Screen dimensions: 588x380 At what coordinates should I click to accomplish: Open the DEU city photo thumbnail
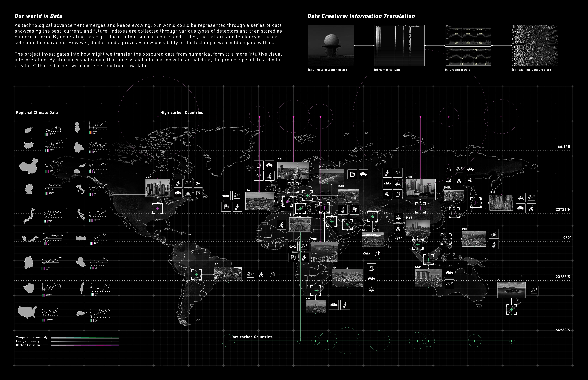pyautogui.click(x=293, y=170)
